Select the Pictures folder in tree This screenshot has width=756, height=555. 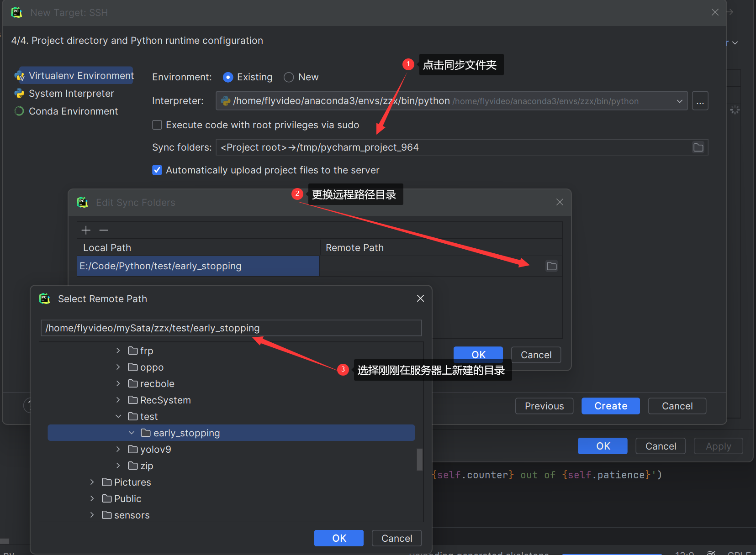[x=132, y=482]
